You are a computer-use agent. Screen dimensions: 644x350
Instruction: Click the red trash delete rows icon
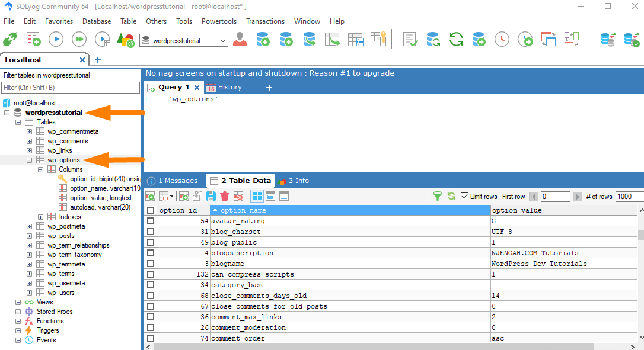point(225,197)
